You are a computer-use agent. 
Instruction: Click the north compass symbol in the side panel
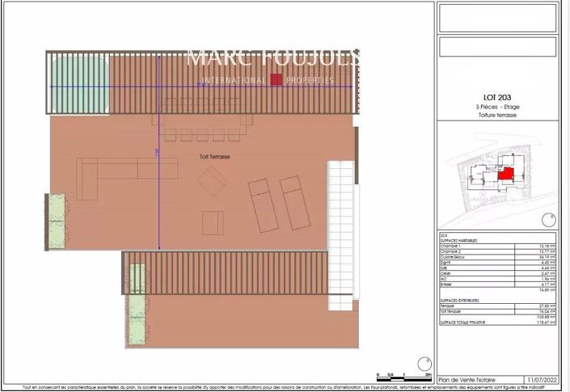click(x=549, y=217)
